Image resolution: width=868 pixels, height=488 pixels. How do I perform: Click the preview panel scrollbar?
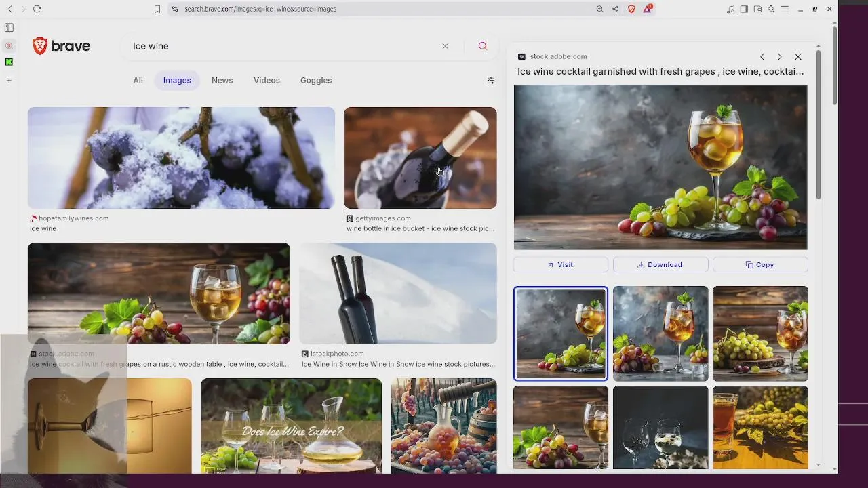coord(818,125)
